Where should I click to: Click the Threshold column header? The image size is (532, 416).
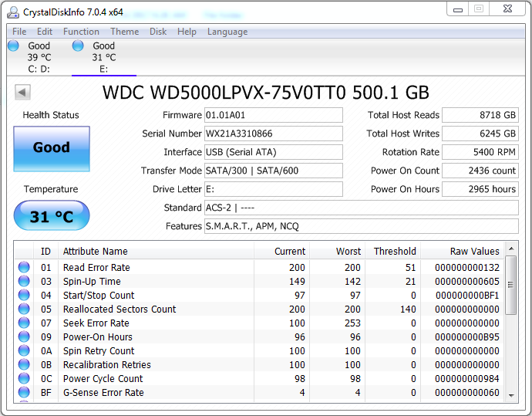[393, 252]
